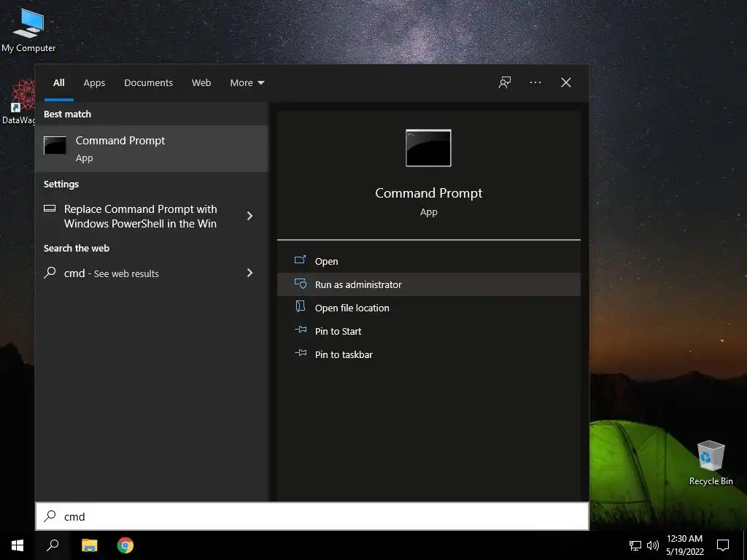The height and width of the screenshot is (560, 747).
Task: Open the Command Prompt best match result
Action: pyautogui.click(x=152, y=149)
